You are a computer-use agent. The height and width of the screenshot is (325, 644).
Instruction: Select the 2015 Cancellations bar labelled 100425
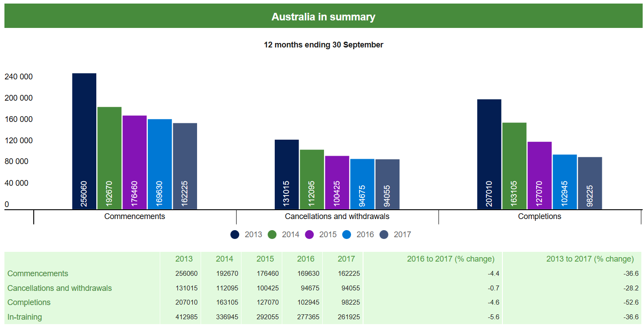click(337, 183)
